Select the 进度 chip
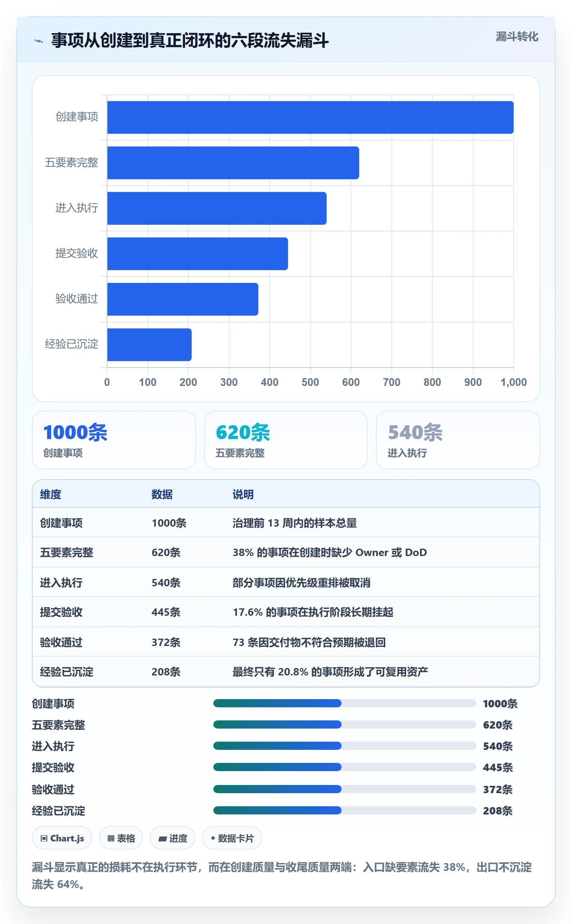This screenshot has height=924, width=572. (x=172, y=838)
